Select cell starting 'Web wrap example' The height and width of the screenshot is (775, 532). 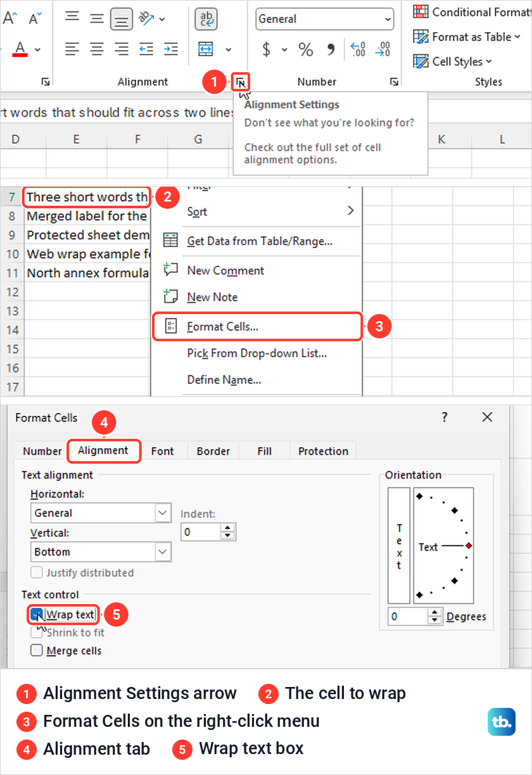pyautogui.click(x=87, y=254)
